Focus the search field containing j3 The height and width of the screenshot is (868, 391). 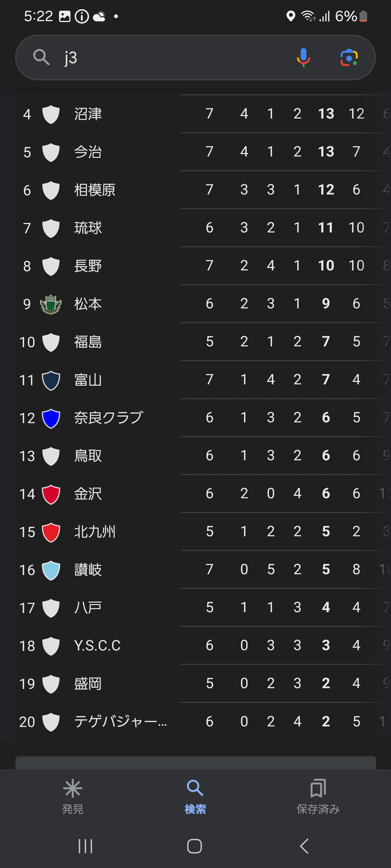(169, 58)
